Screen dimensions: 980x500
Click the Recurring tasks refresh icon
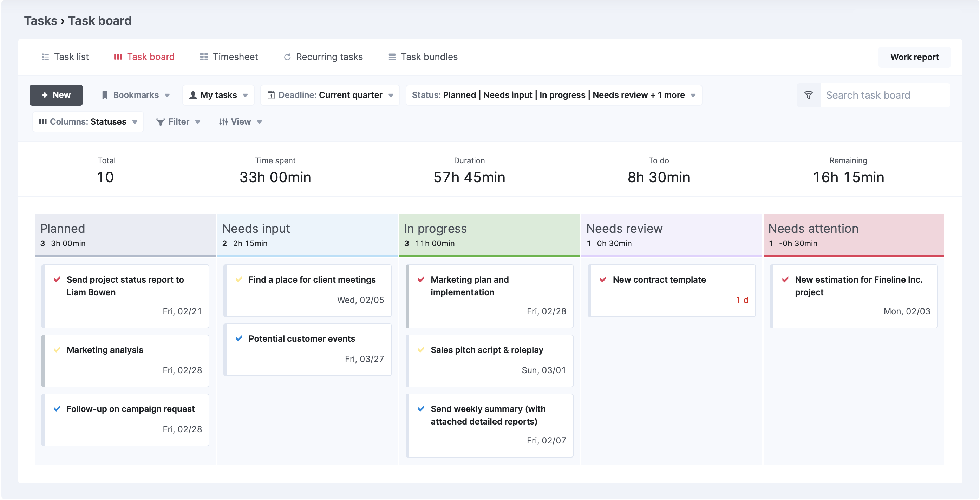pyautogui.click(x=287, y=57)
